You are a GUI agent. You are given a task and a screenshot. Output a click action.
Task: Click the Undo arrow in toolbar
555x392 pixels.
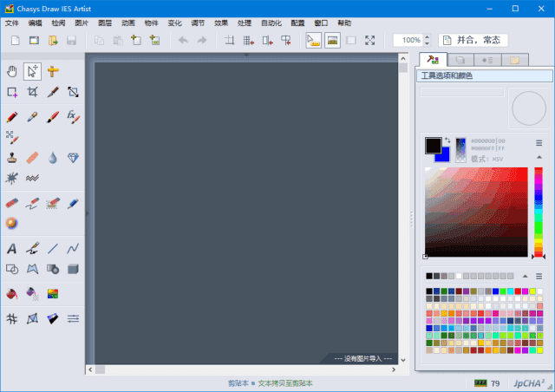tap(182, 41)
